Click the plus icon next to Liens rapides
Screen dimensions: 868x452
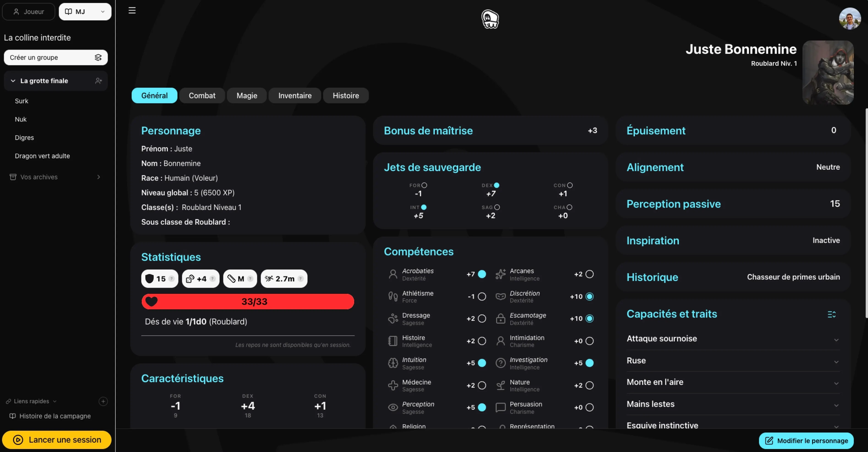pos(103,401)
